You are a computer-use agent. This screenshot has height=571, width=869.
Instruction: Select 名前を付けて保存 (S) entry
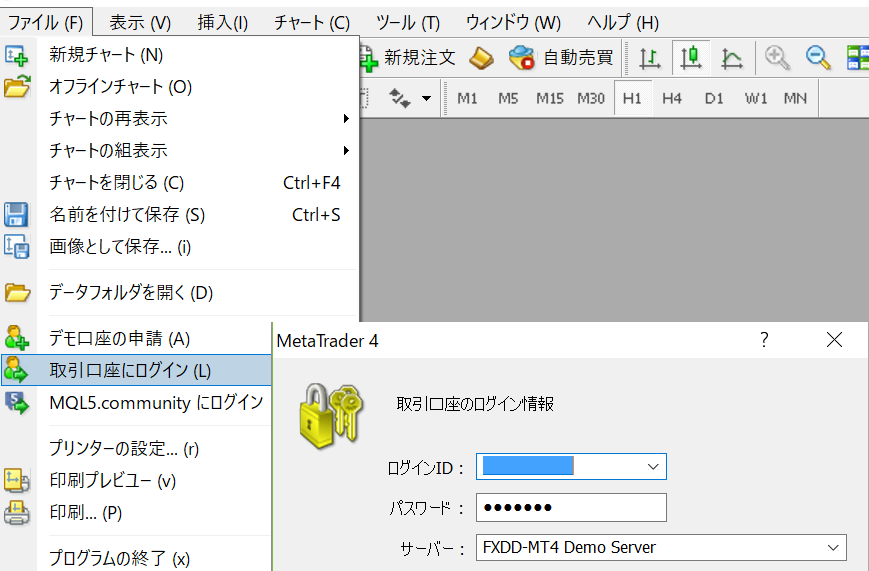point(180,215)
